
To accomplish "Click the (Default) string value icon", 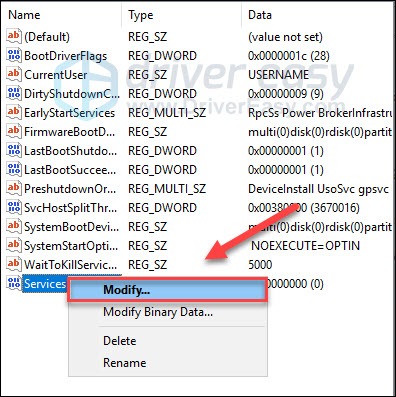I will click(x=14, y=36).
